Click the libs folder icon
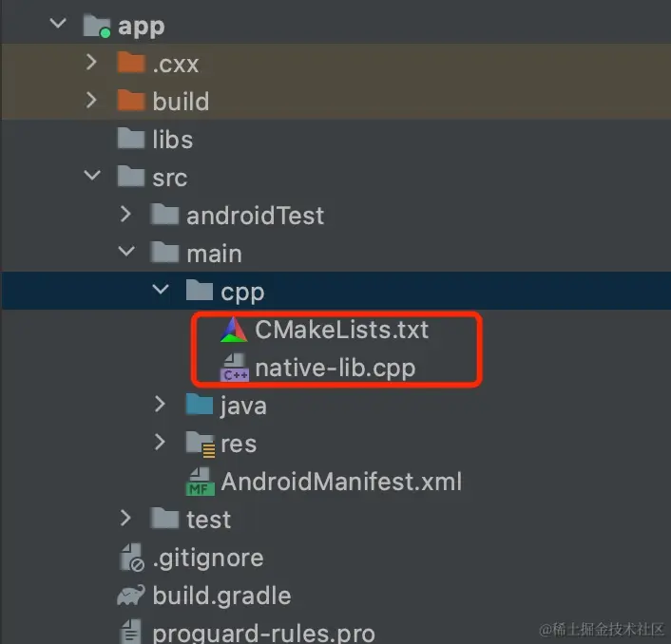 pos(131,138)
